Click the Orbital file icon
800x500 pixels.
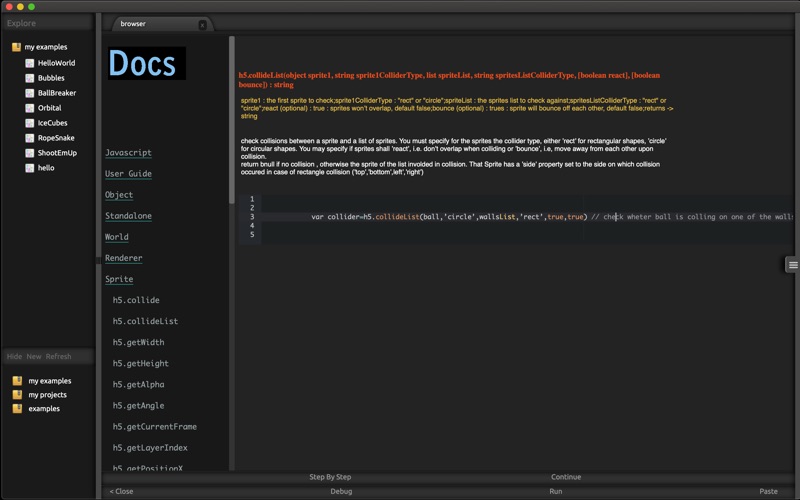pos(30,108)
